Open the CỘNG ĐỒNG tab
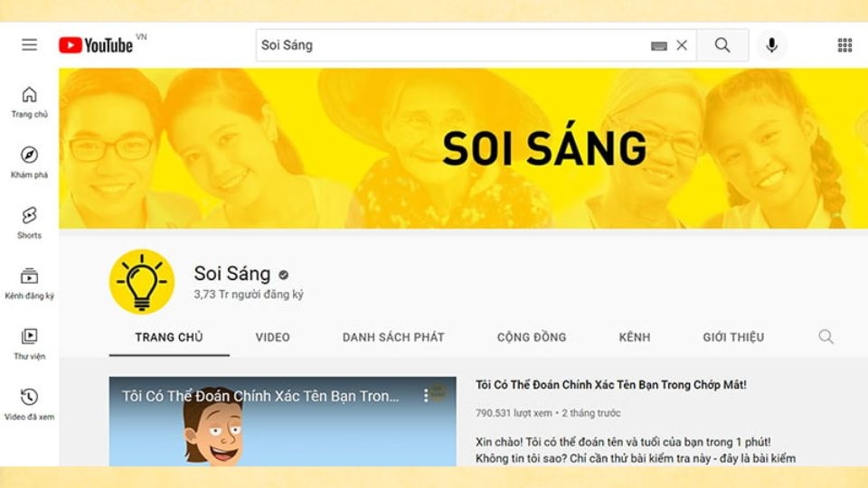Viewport: 868px width, 488px height. click(x=532, y=337)
